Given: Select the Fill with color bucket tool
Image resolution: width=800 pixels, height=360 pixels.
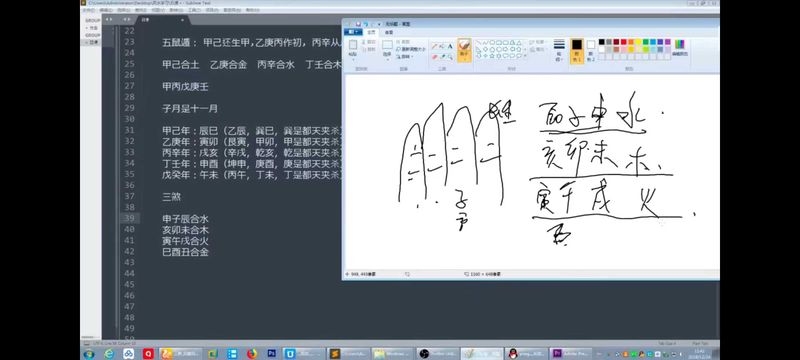Looking at the screenshot, I should pos(442,46).
